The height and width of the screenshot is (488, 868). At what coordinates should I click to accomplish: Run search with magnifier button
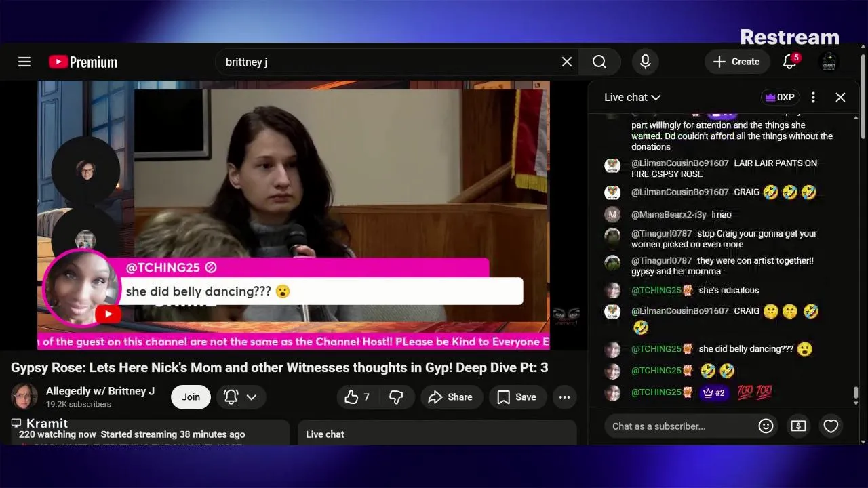click(599, 62)
